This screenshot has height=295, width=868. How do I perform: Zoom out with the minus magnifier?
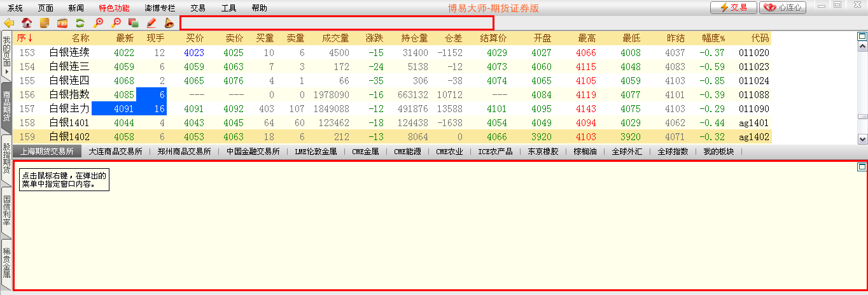116,23
